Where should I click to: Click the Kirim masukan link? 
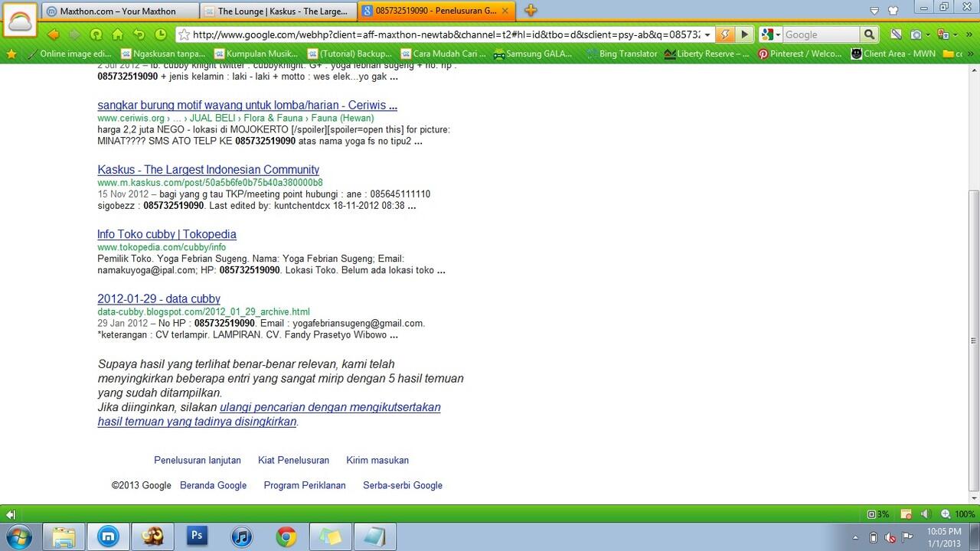point(377,461)
